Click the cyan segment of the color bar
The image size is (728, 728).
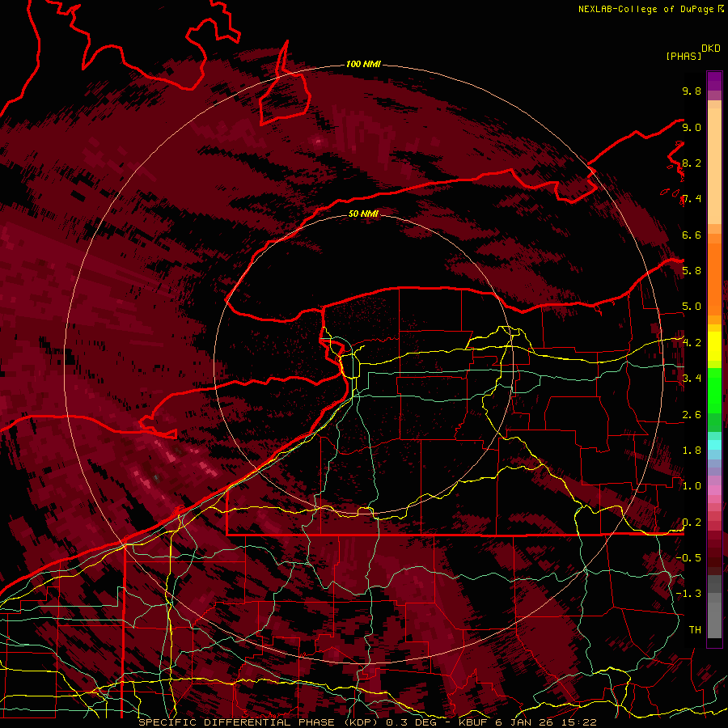(x=714, y=445)
